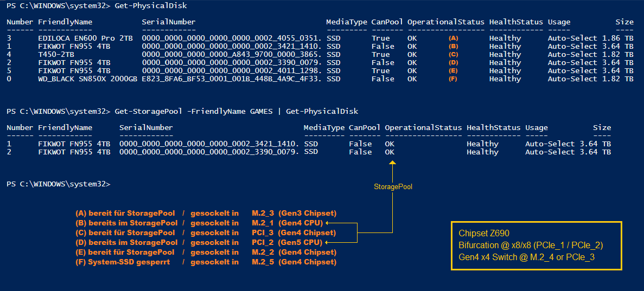644x291 pixels.
Task: Click the orange (A) marker in the OperationalStatus column
Action: (454, 38)
